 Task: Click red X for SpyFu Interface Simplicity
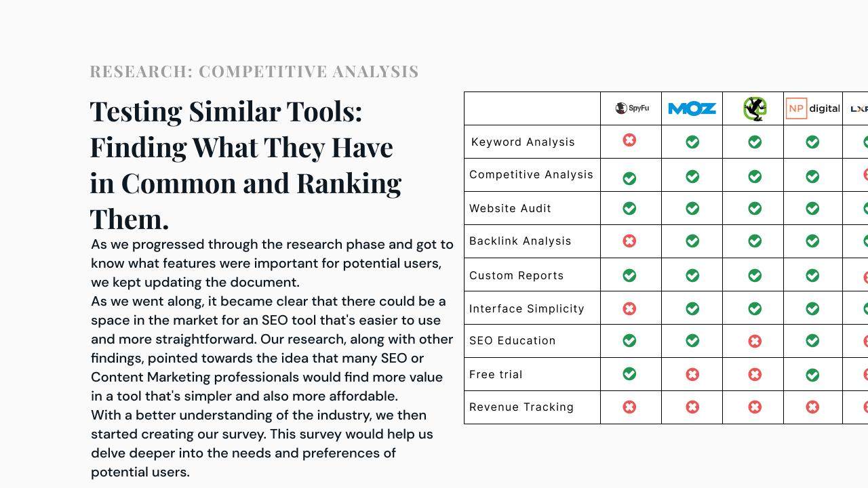pyautogui.click(x=629, y=308)
